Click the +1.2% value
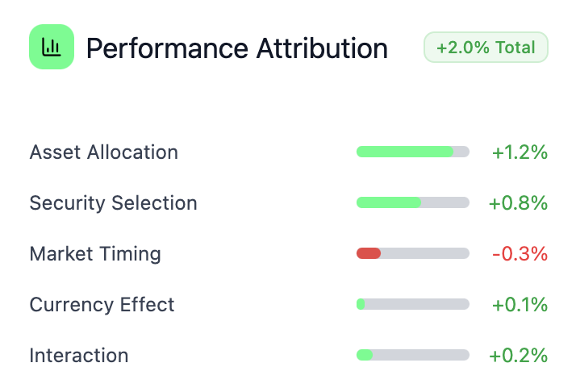The width and height of the screenshot is (576, 392). tap(520, 152)
